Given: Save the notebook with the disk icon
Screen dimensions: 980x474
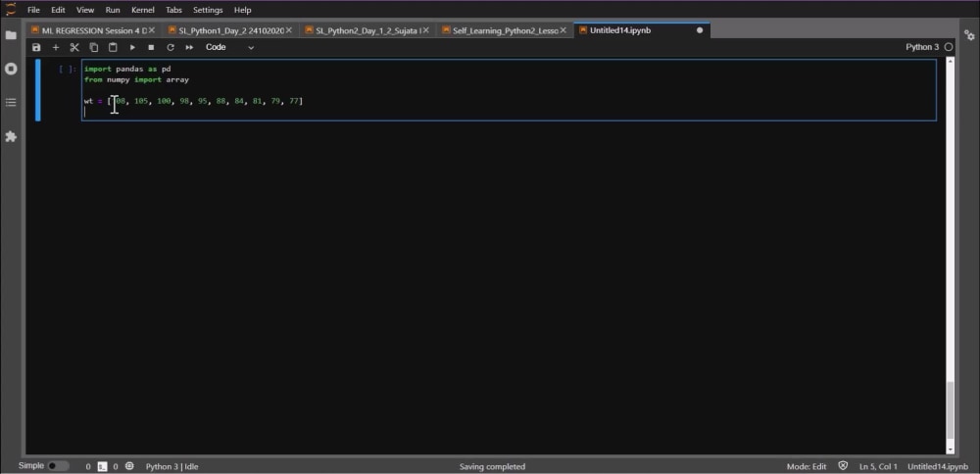Looking at the screenshot, I should coord(36,47).
